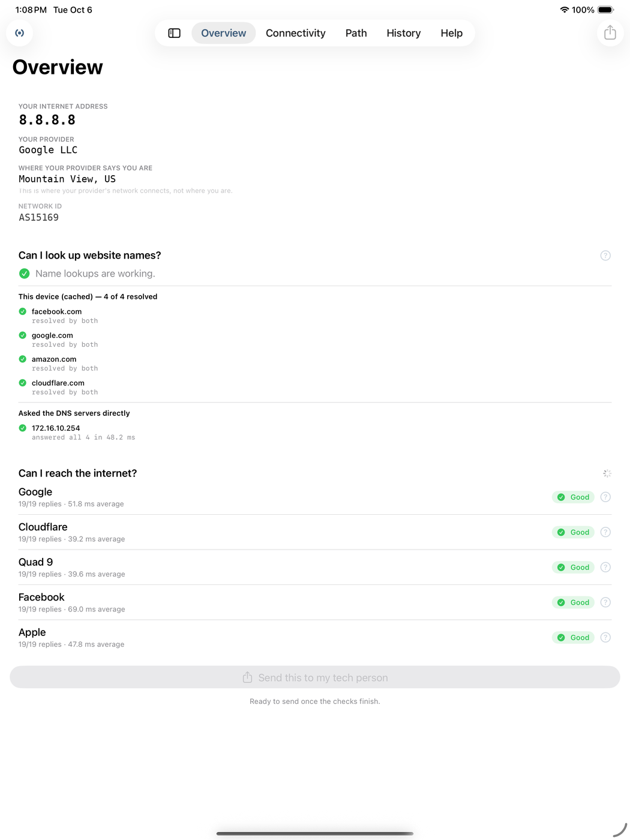Tap Send this to my tech person
The height and width of the screenshot is (840, 630).
tap(315, 677)
